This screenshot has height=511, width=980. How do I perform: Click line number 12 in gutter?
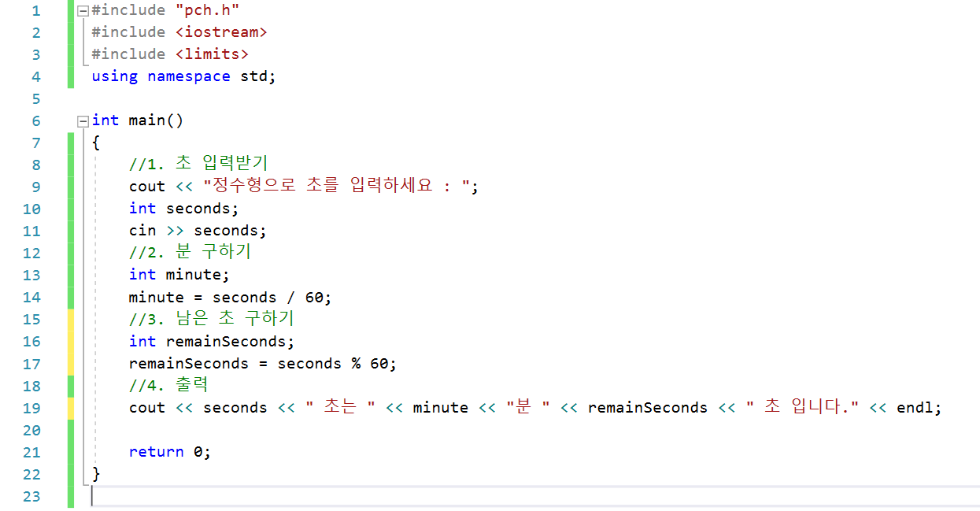pyautogui.click(x=31, y=253)
